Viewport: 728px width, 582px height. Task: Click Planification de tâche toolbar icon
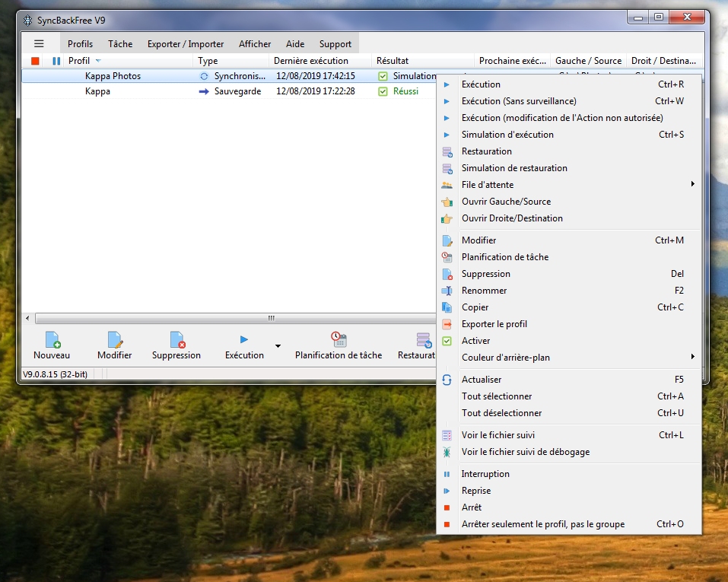[339, 339]
